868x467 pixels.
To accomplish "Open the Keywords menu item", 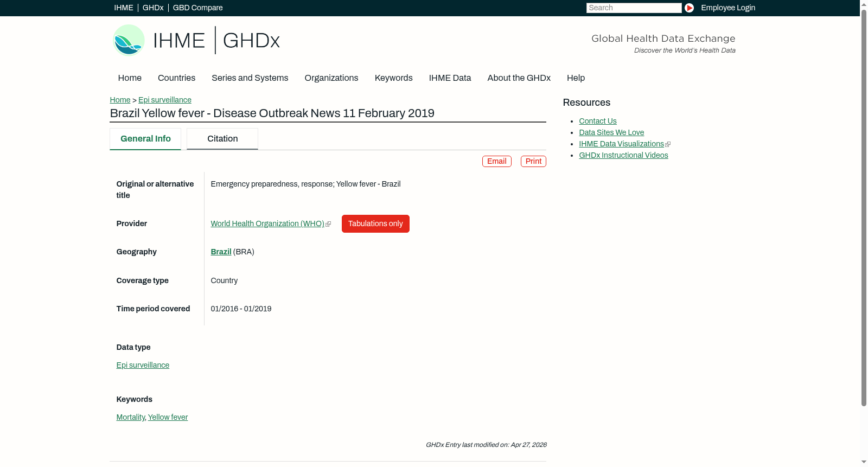I will pos(393,78).
